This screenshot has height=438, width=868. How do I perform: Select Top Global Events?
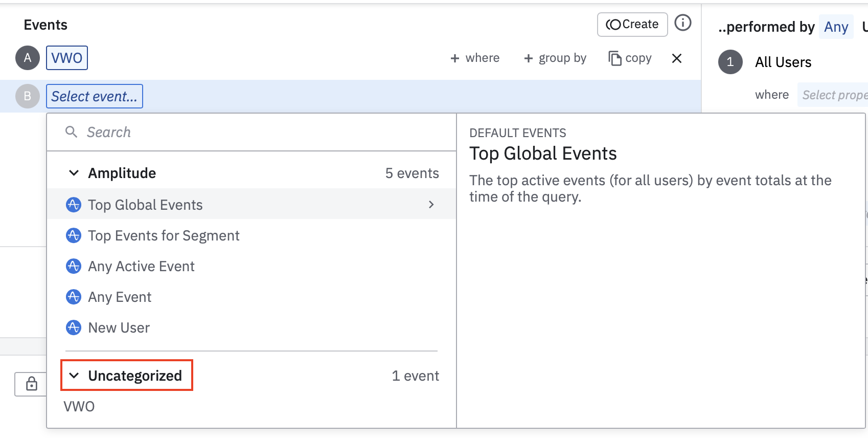click(252, 205)
